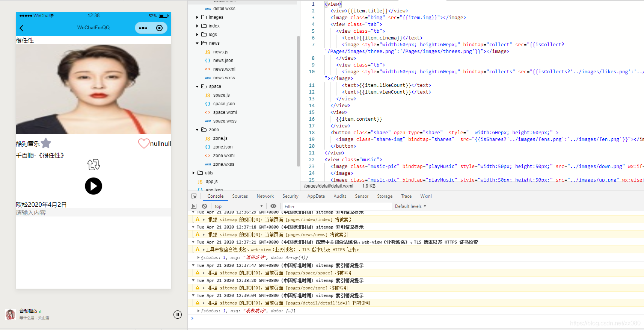Viewport: 644px width, 330px height.
Task: Click the audio player avatar thumbnail
Action: (11, 314)
